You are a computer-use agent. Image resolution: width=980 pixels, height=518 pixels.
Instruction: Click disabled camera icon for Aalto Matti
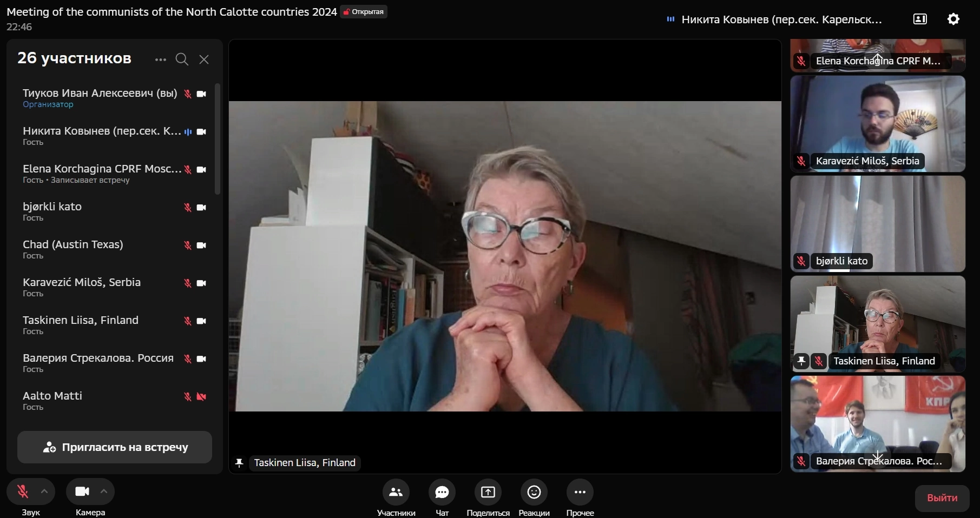pyautogui.click(x=201, y=397)
